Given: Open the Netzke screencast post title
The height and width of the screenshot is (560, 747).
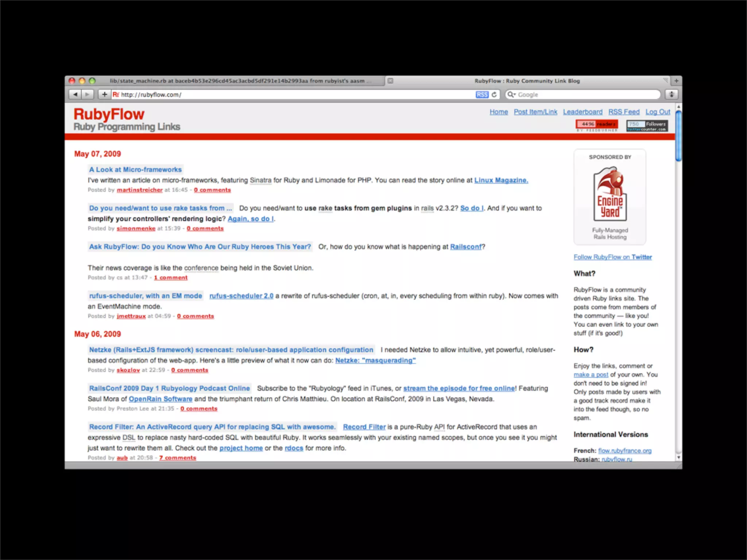Looking at the screenshot, I should pyautogui.click(x=231, y=350).
